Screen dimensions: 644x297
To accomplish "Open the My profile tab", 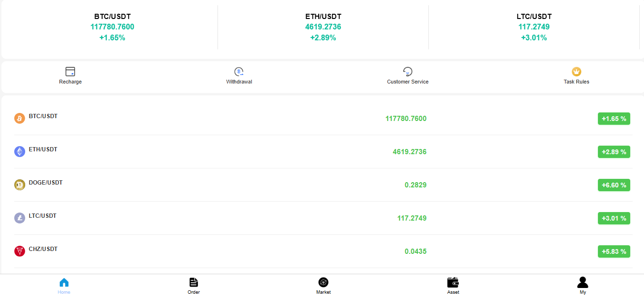I will [583, 285].
